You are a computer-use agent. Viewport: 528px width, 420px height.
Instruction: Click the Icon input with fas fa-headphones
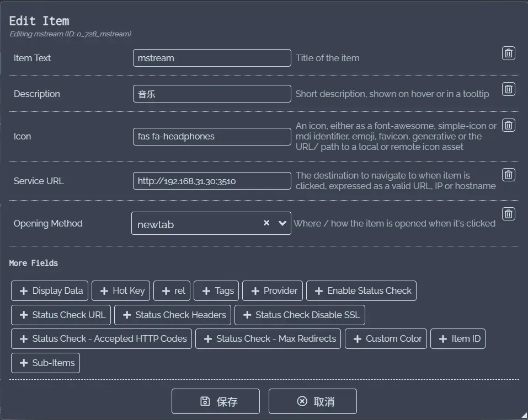[x=211, y=136]
